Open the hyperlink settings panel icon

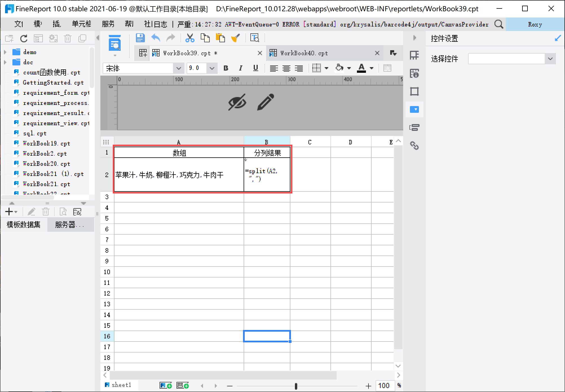click(414, 146)
